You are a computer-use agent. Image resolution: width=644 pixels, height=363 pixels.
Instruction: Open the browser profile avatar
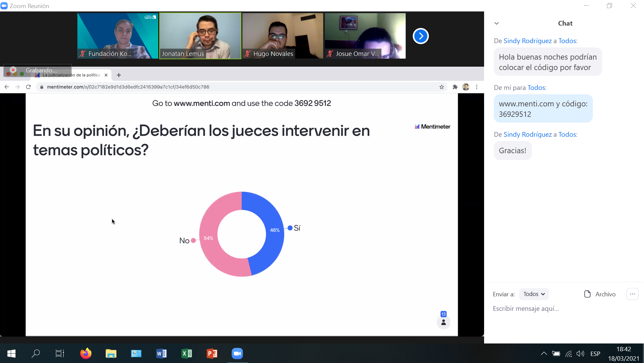point(466,87)
